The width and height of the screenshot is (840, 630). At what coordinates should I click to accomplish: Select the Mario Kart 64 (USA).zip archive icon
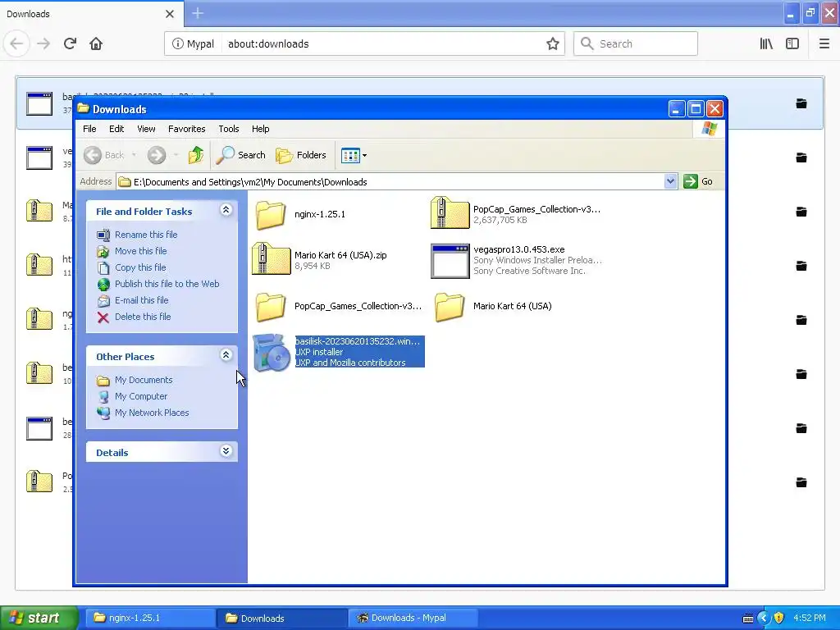271,258
